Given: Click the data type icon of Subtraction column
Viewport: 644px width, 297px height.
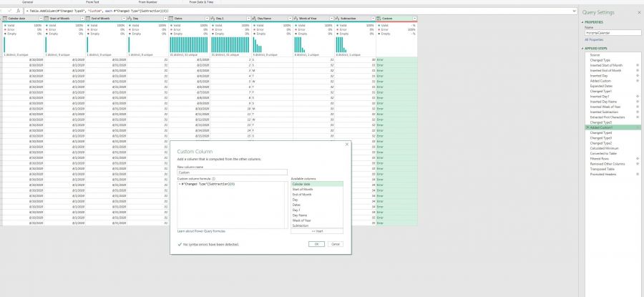Looking at the screenshot, I should tap(337, 19).
